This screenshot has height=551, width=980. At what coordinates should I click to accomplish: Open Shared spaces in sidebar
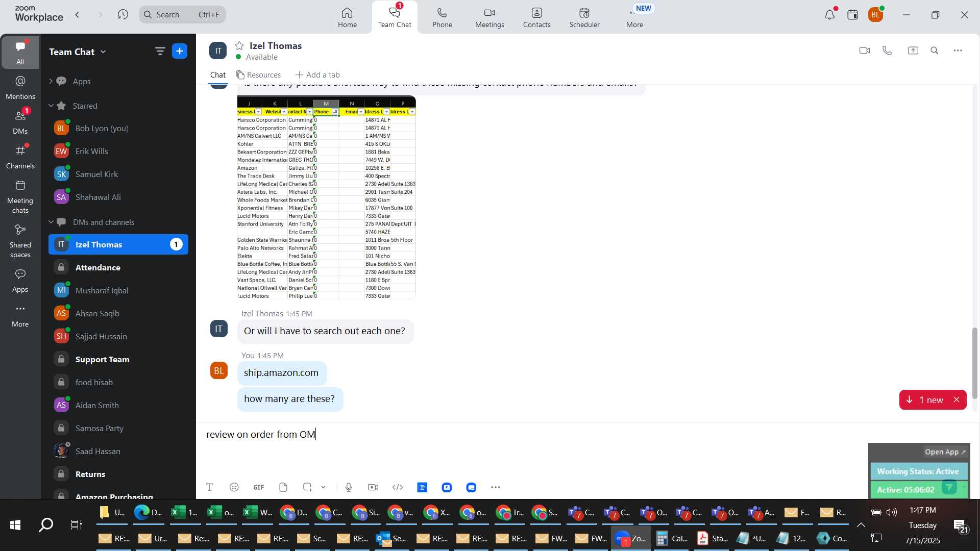click(x=20, y=241)
